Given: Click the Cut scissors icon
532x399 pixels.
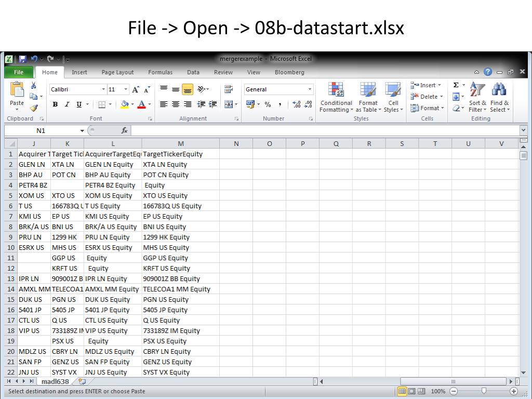Looking at the screenshot, I should [x=33, y=86].
